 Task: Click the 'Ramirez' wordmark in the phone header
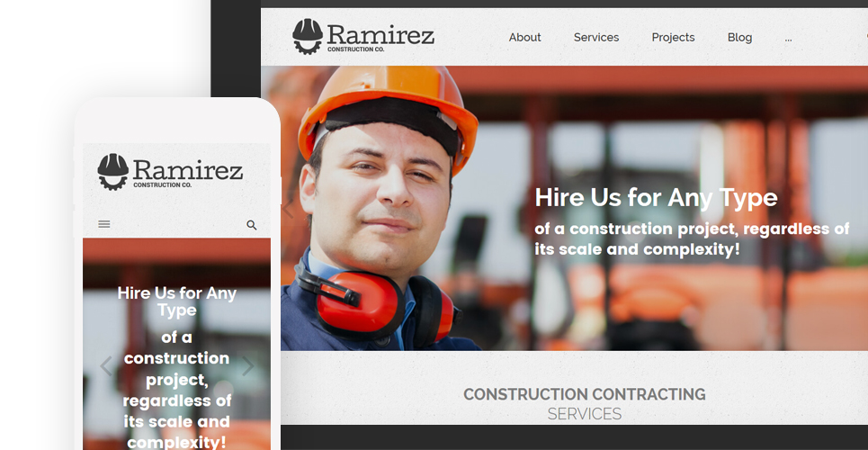(188, 169)
